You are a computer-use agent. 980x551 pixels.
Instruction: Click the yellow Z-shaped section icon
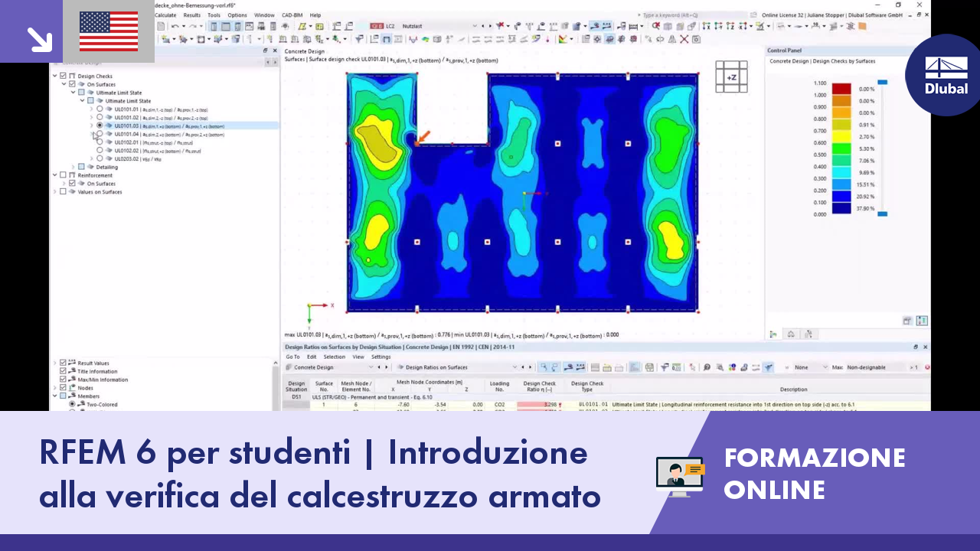coord(302,26)
